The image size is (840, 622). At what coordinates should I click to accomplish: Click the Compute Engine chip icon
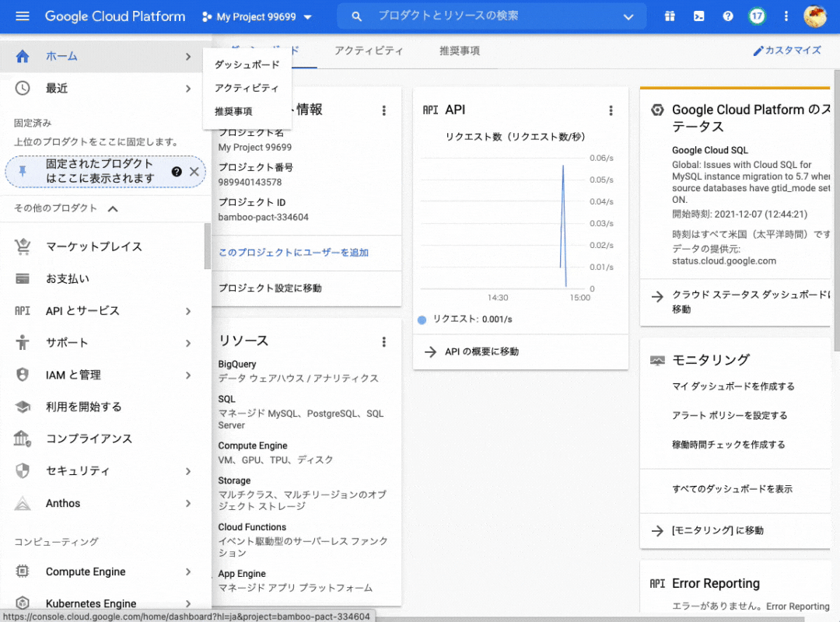coord(23,571)
